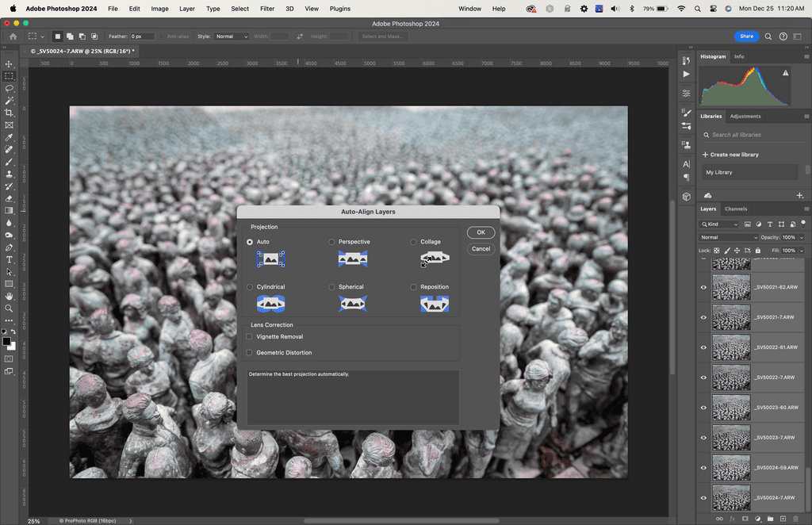Click Create new library

tap(730, 155)
